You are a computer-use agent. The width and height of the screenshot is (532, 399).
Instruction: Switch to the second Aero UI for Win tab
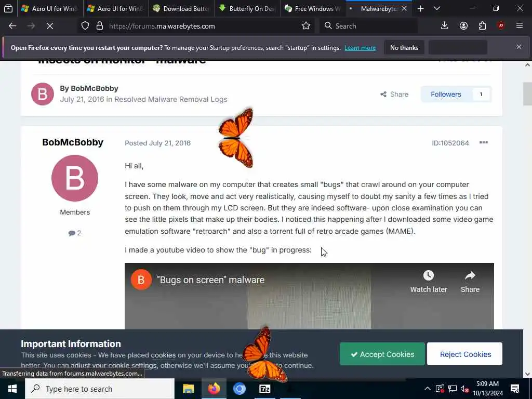coord(116,9)
